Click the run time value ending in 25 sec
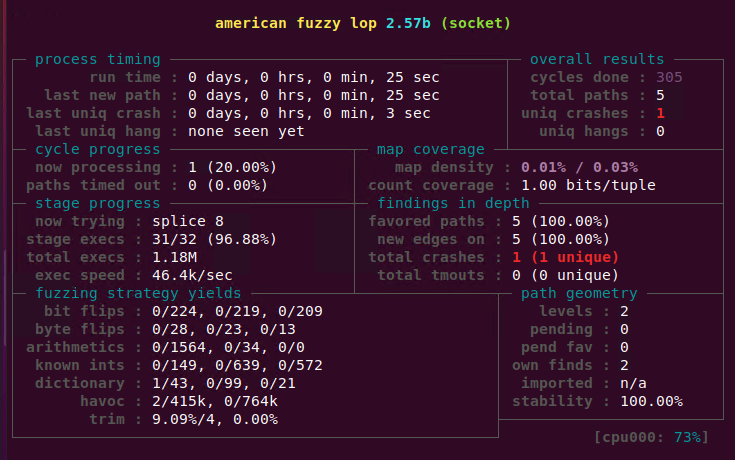Viewport: 735px width, 460px height. (x=314, y=77)
